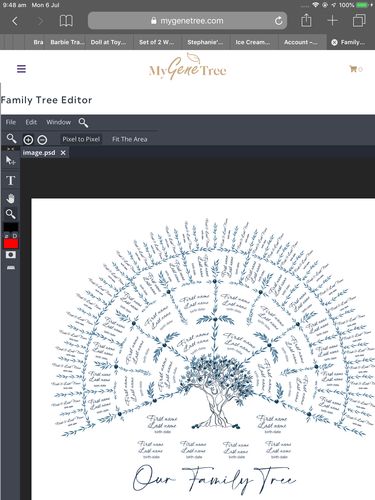Click the magnifier icon in the options bar
The height and width of the screenshot is (500, 375).
(x=11, y=138)
